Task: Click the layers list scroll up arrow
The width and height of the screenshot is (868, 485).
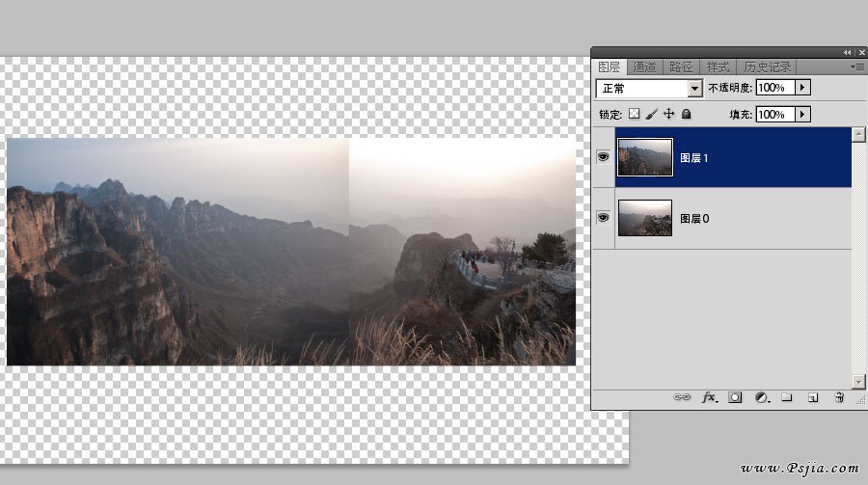Action: [x=858, y=135]
